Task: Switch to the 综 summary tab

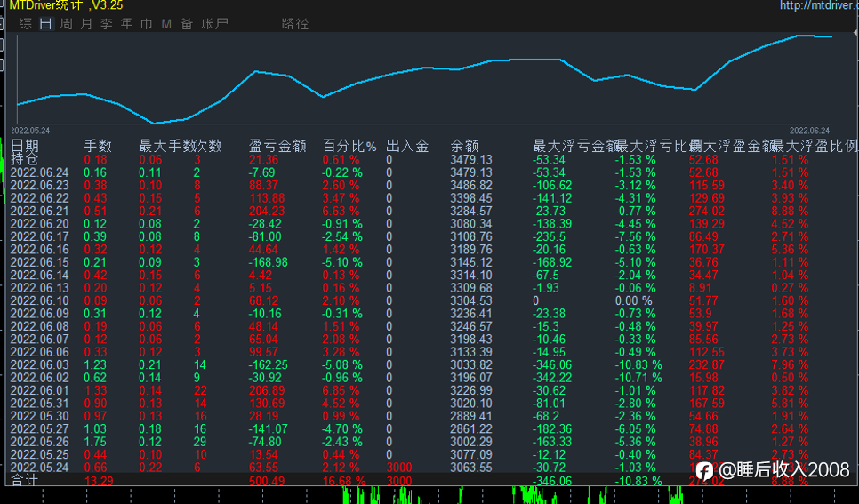Action: click(x=26, y=24)
